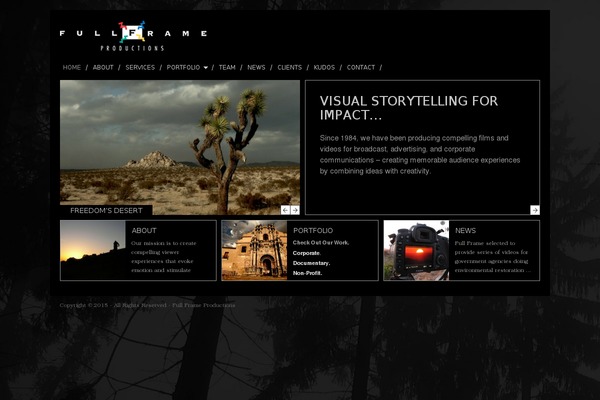Click the Full Frame Productions logo

133,36
